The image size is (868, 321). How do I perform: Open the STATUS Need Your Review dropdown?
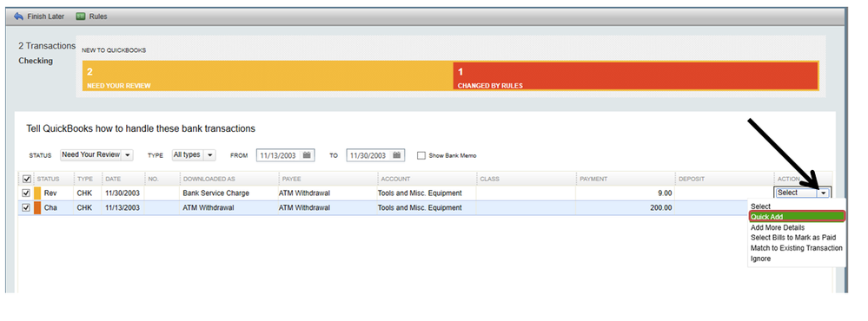[96, 155]
